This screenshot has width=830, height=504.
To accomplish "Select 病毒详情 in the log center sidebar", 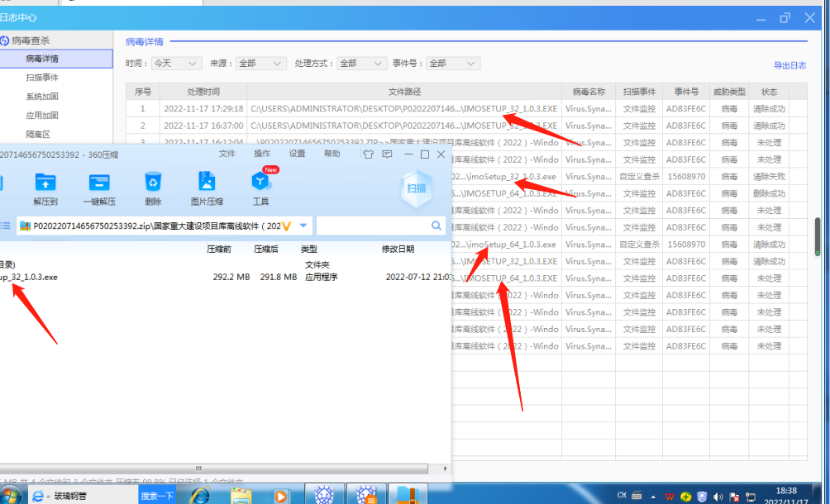I will coord(56,59).
